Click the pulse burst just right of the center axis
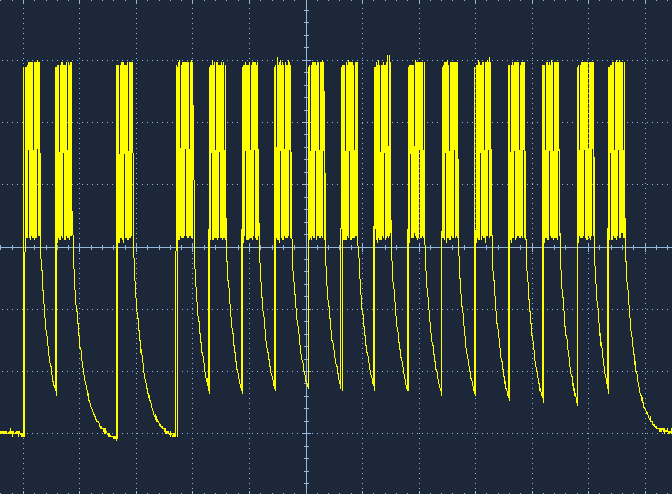 coord(317,150)
